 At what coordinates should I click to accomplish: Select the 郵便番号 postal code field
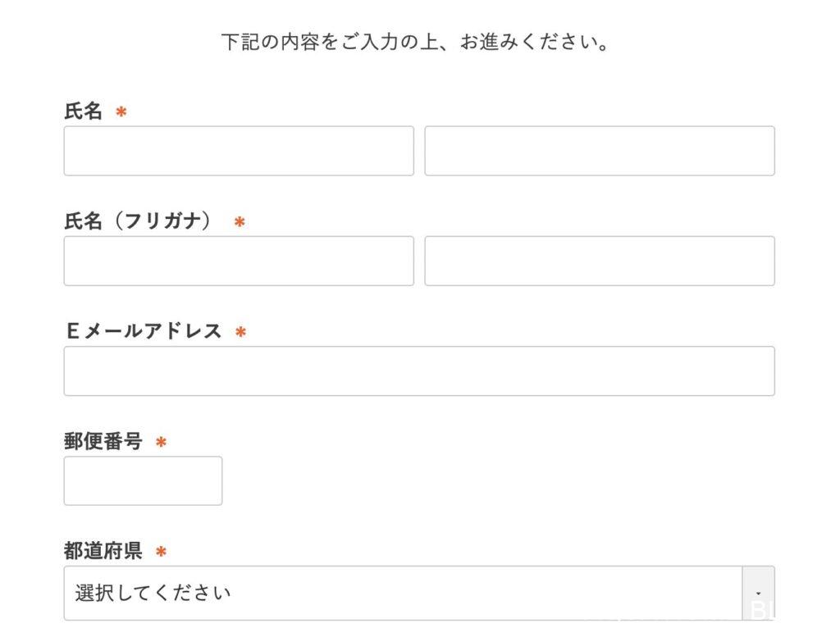(x=143, y=480)
